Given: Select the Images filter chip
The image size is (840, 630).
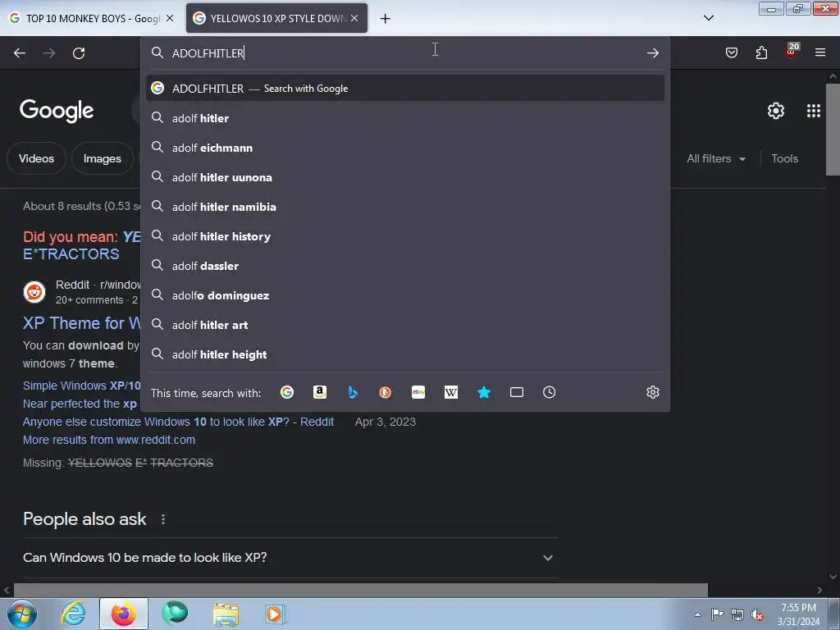Looking at the screenshot, I should click(103, 158).
